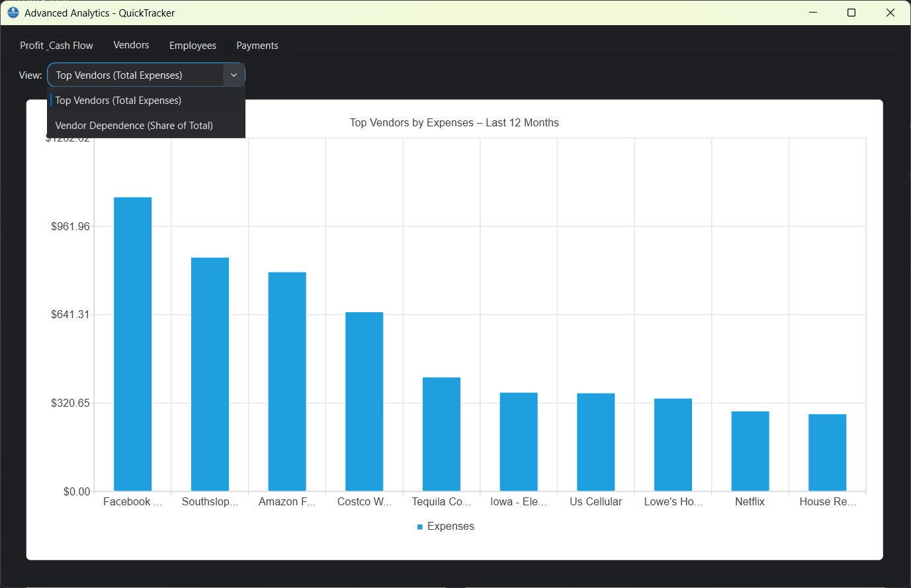This screenshot has height=588, width=911.
Task: Click the chart title text
Action: (454, 122)
